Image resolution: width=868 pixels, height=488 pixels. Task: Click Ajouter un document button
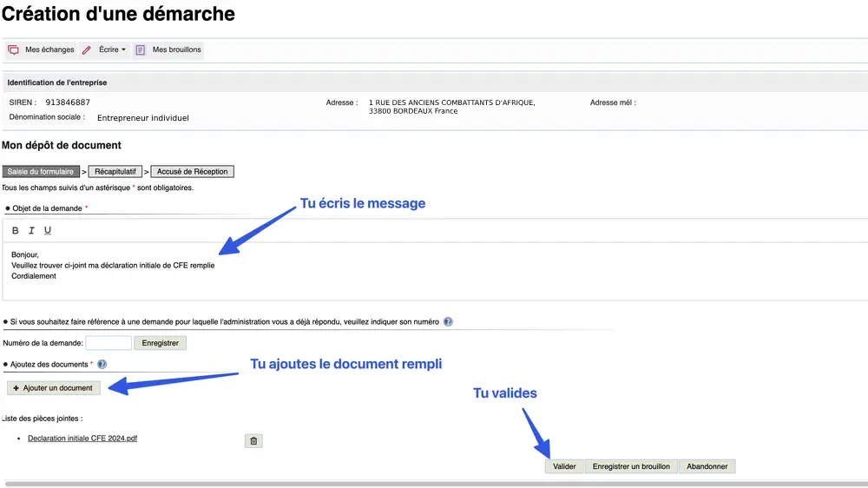click(x=54, y=388)
